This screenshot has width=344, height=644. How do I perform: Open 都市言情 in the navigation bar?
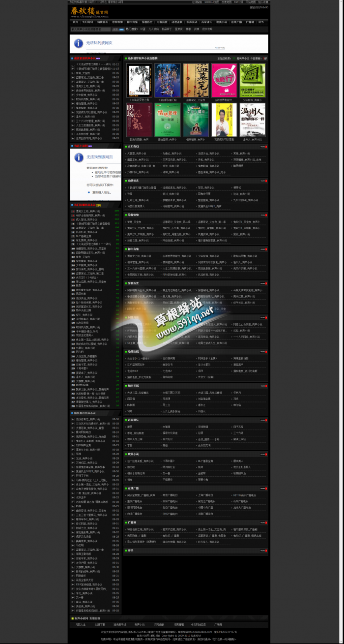click(132, 22)
